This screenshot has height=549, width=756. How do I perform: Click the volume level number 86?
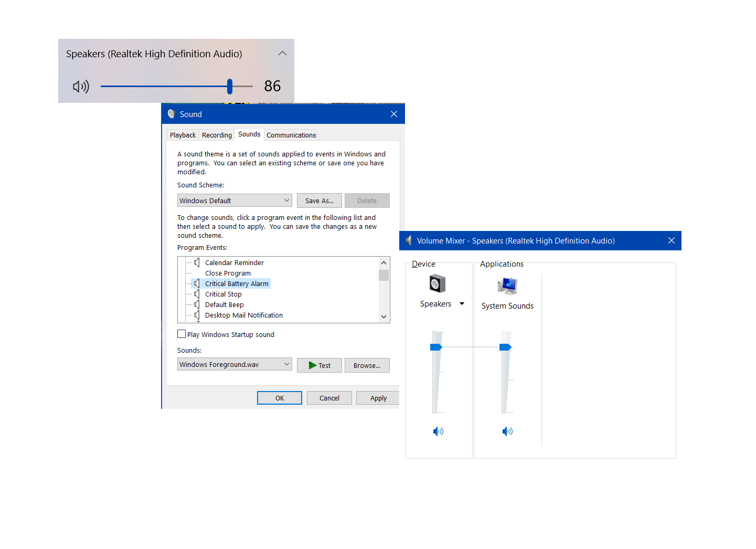click(x=272, y=86)
